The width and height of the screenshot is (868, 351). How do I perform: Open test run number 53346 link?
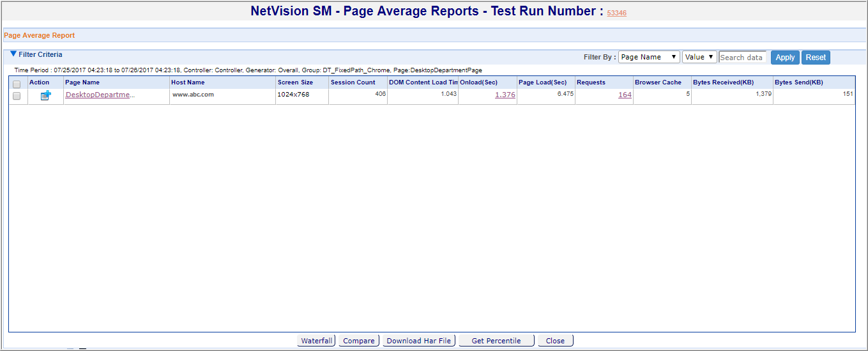616,13
